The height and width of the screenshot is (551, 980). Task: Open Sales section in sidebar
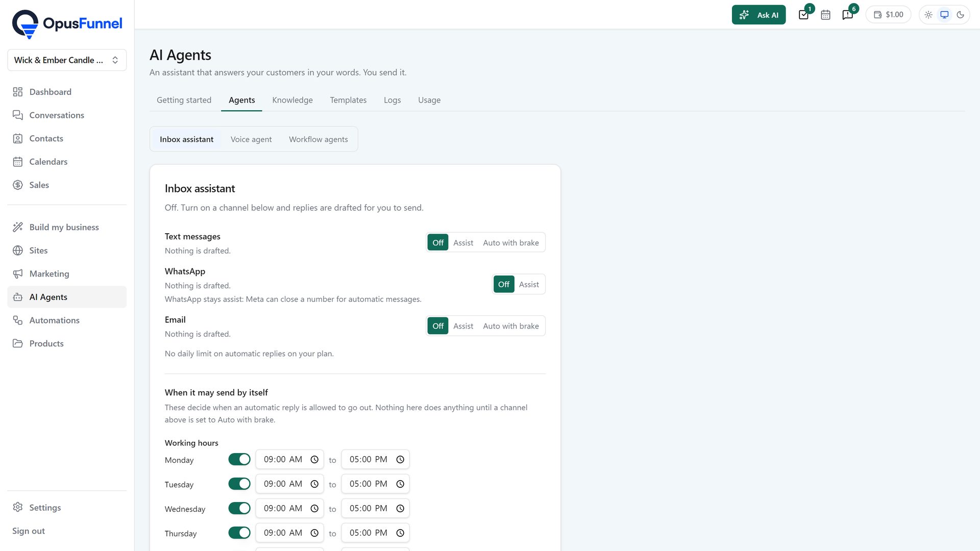point(67,185)
